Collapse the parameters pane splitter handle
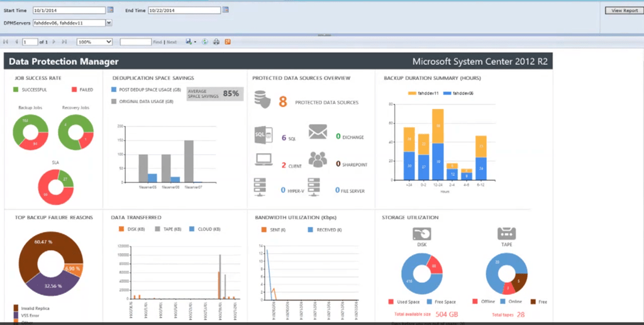This screenshot has height=325, width=644. (324, 35)
